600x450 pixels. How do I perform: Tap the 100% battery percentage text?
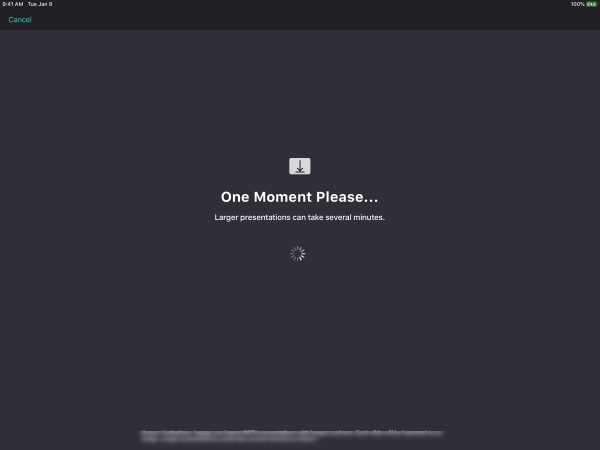[x=577, y=4]
